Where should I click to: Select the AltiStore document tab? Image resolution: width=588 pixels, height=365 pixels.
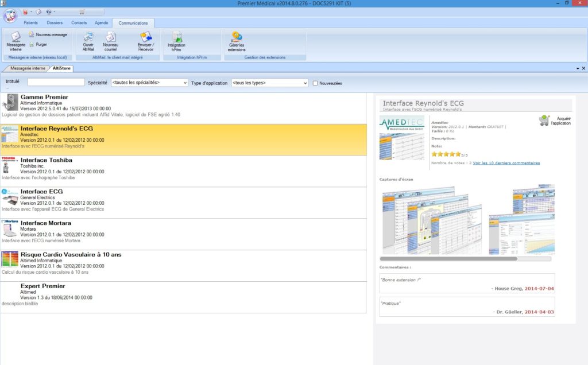pyautogui.click(x=61, y=68)
